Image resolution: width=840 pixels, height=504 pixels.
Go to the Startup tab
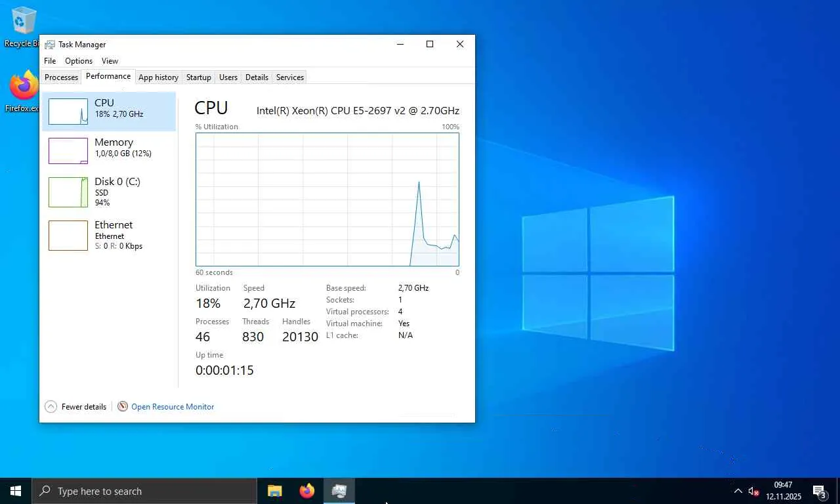199,77
